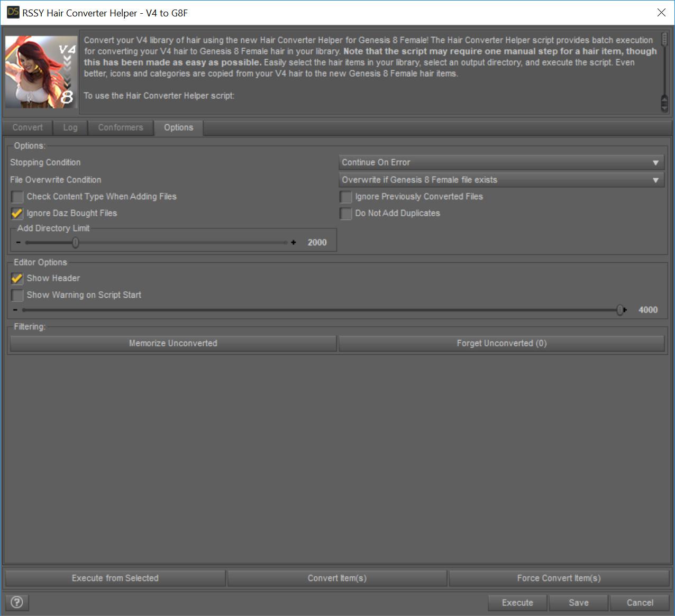Open the help question mark icon
675x616 pixels.
pyautogui.click(x=17, y=602)
